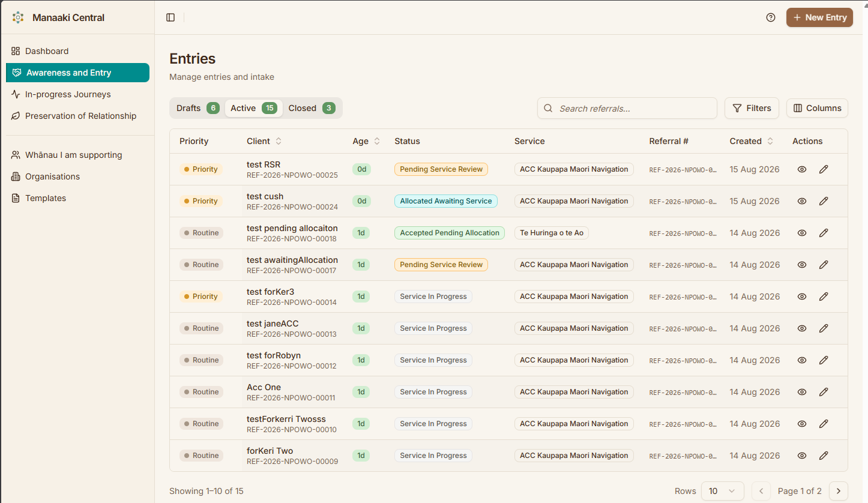The image size is (868, 503).
Task: Edit Acc One entry pencil icon
Action: pos(824,392)
